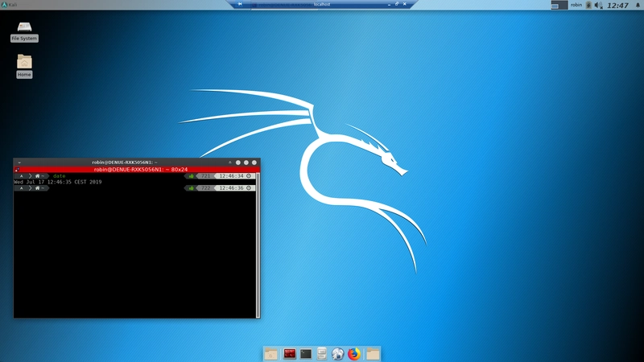The image size is (644, 362).
Task: Open the Home folder desktop icon
Action: 24,66
